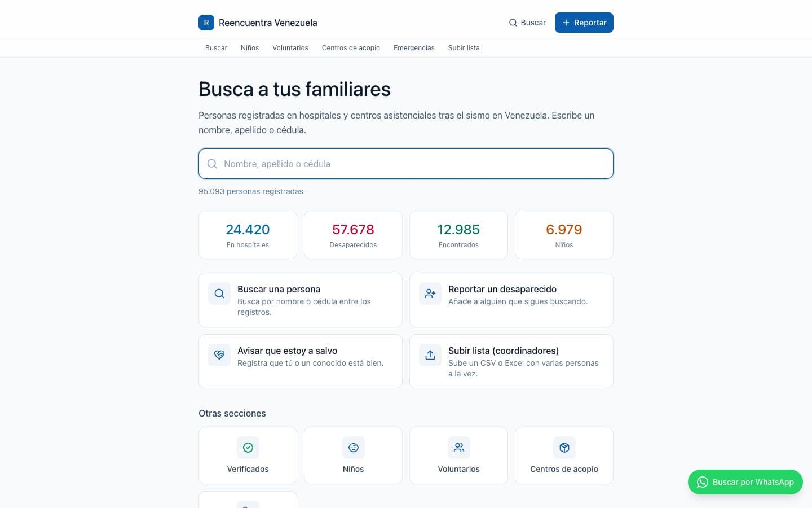Click Buscar por WhatsApp button text
Viewport: 812px width, 508px height.
[753, 482]
